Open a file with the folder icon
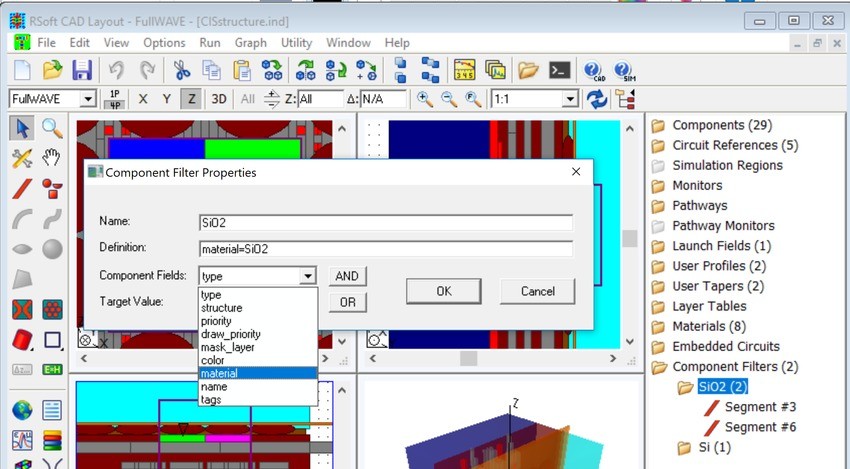This screenshot has height=469, width=850. tap(53, 70)
